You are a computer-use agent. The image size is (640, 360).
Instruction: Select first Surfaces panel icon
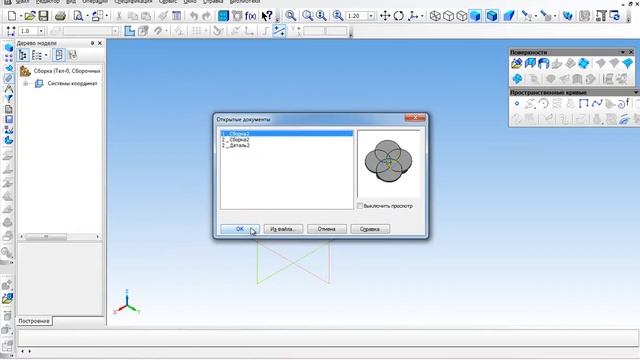click(x=516, y=63)
